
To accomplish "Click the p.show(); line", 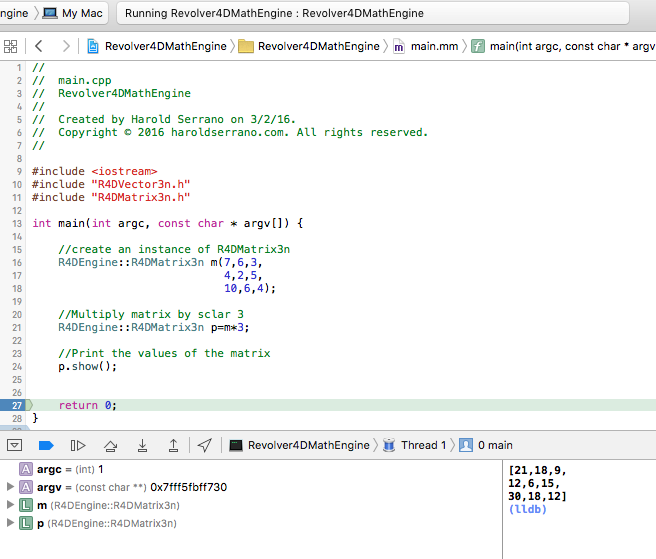I will tap(87, 367).
